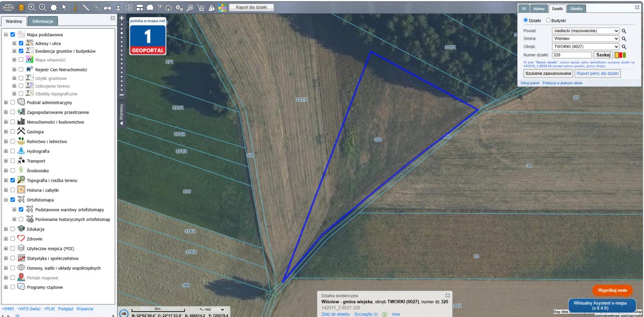Open the Gmina dropdown list
The height and width of the screenshot is (317, 644).
click(x=585, y=39)
